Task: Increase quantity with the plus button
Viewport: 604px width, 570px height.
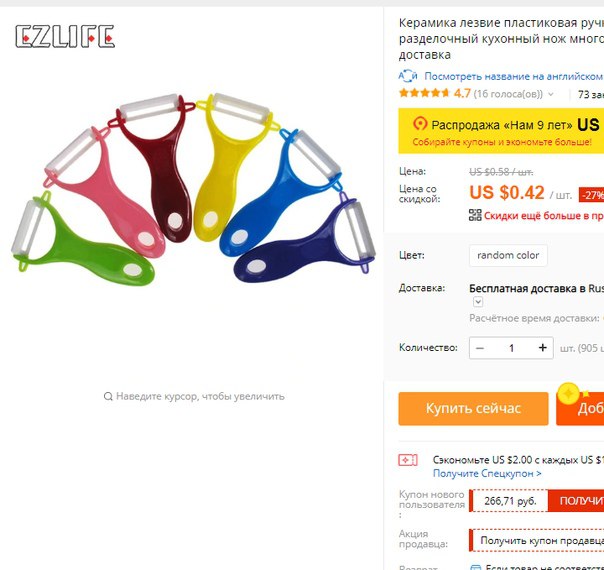Action: (x=542, y=348)
